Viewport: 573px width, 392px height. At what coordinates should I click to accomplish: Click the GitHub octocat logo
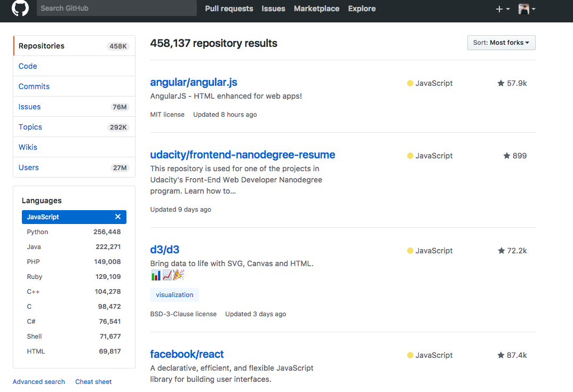click(20, 8)
